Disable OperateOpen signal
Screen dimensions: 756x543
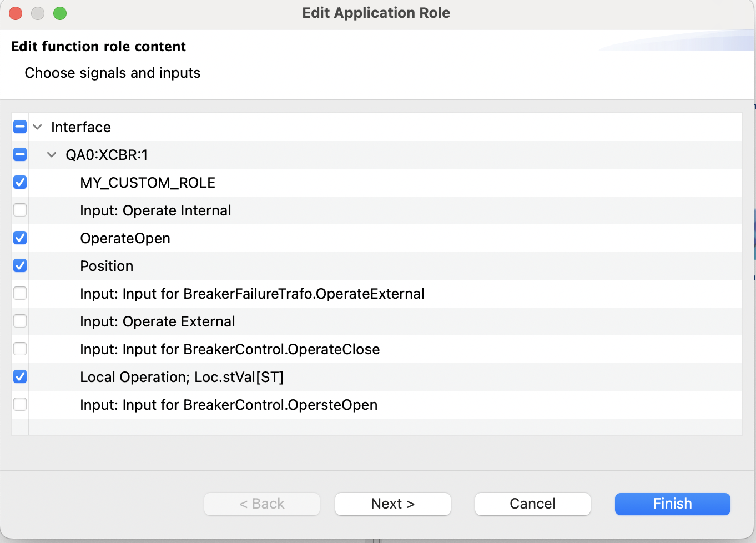coord(19,238)
